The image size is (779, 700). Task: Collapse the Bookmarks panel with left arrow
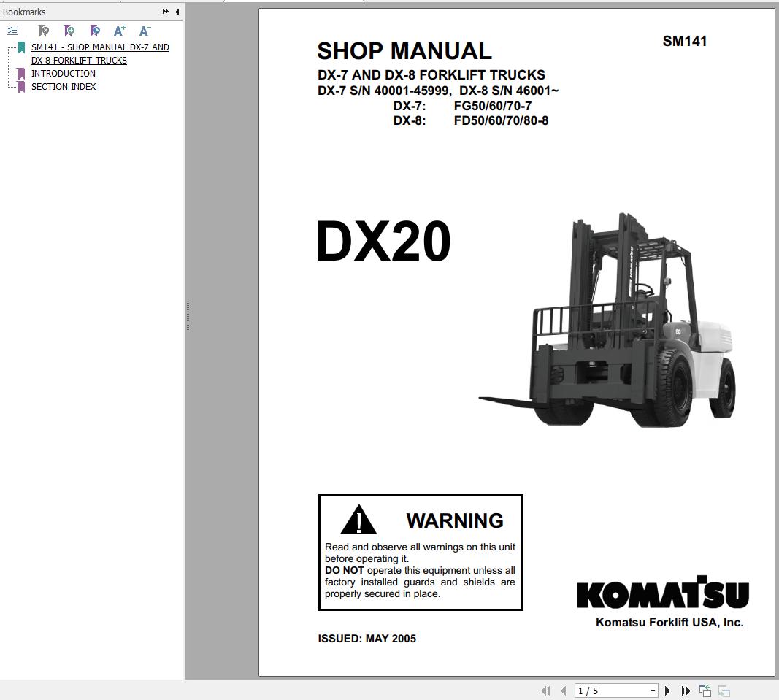177,12
